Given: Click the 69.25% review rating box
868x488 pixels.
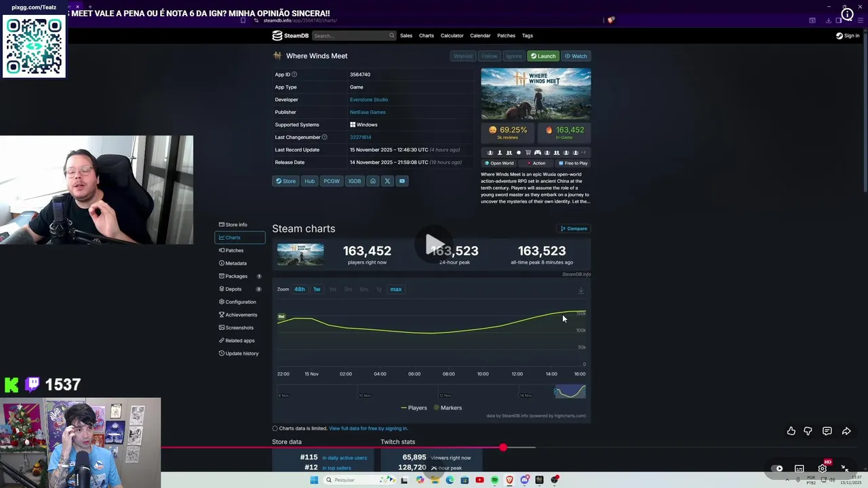Looking at the screenshot, I should [508, 132].
